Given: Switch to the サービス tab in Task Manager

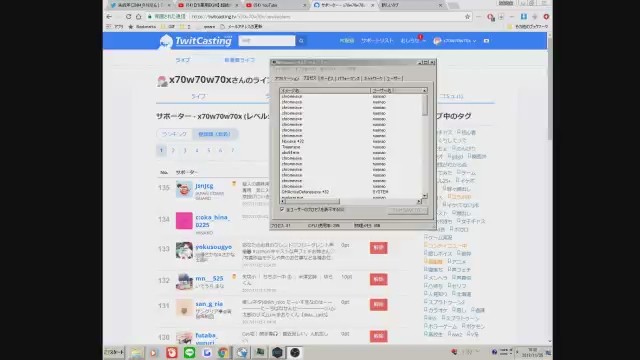Looking at the screenshot, I should click(326, 78).
